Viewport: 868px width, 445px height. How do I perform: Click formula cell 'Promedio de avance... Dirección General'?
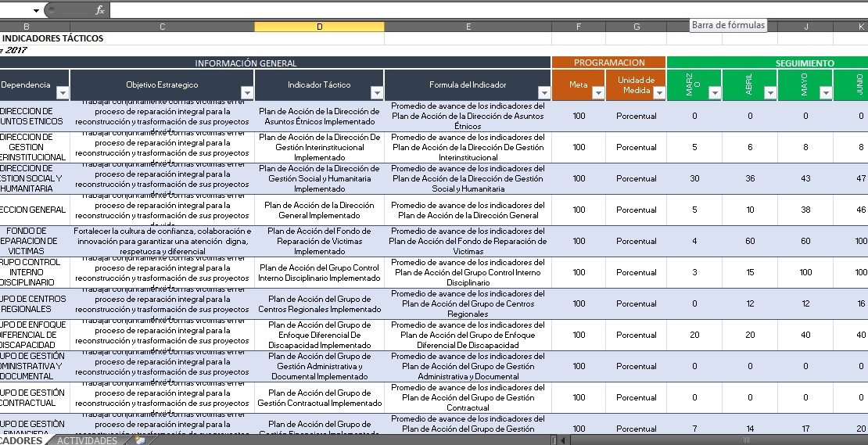click(x=468, y=210)
